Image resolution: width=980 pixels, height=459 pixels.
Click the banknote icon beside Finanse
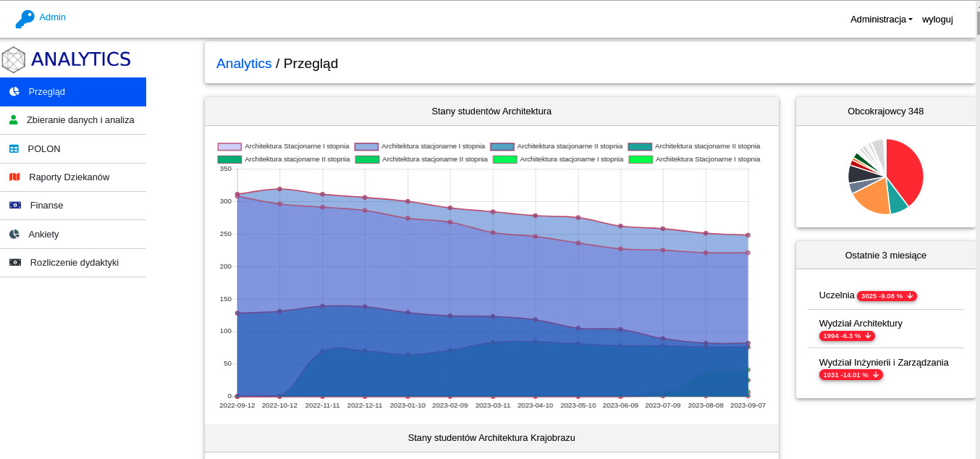coord(15,205)
